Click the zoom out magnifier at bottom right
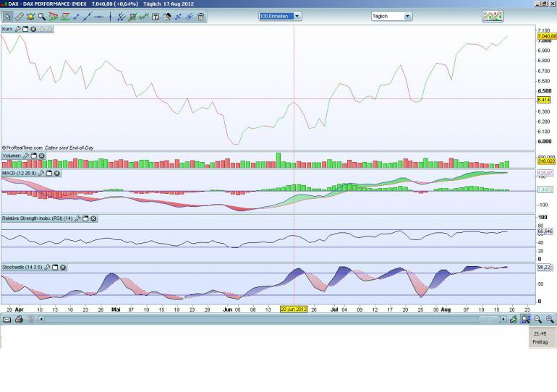Viewport: 557px width, 392px height. [538, 319]
